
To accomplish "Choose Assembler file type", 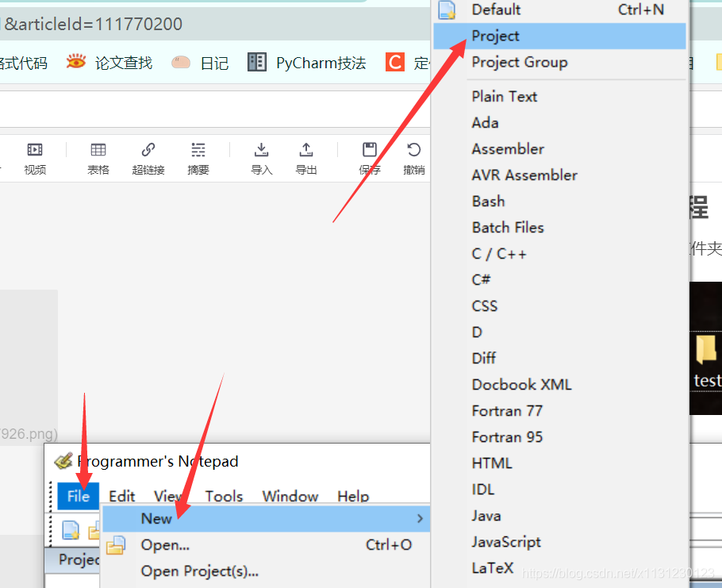I will tap(559, 148).
